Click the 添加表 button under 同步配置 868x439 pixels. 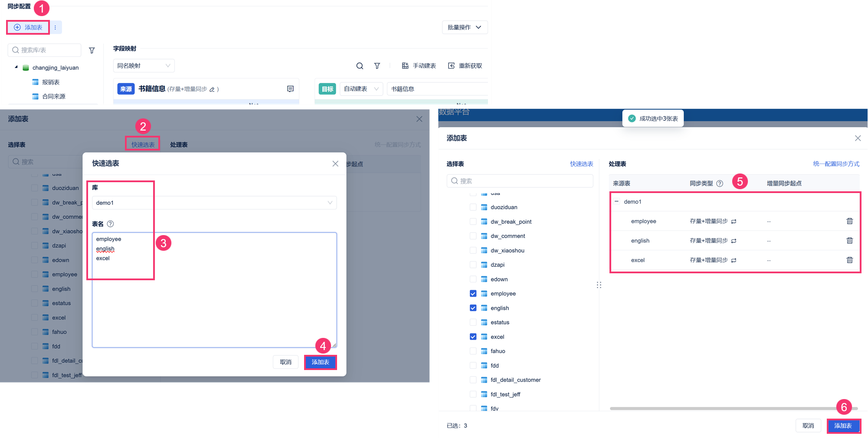pyautogui.click(x=28, y=27)
